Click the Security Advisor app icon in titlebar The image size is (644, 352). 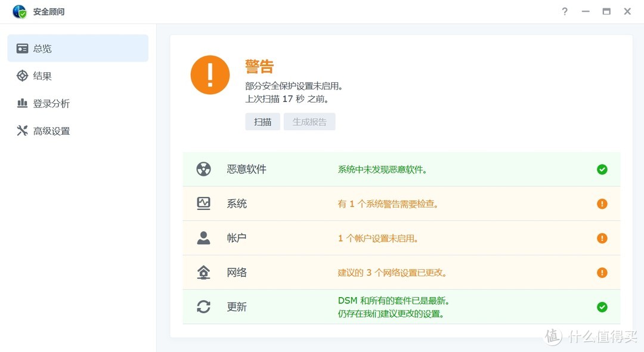18,11
